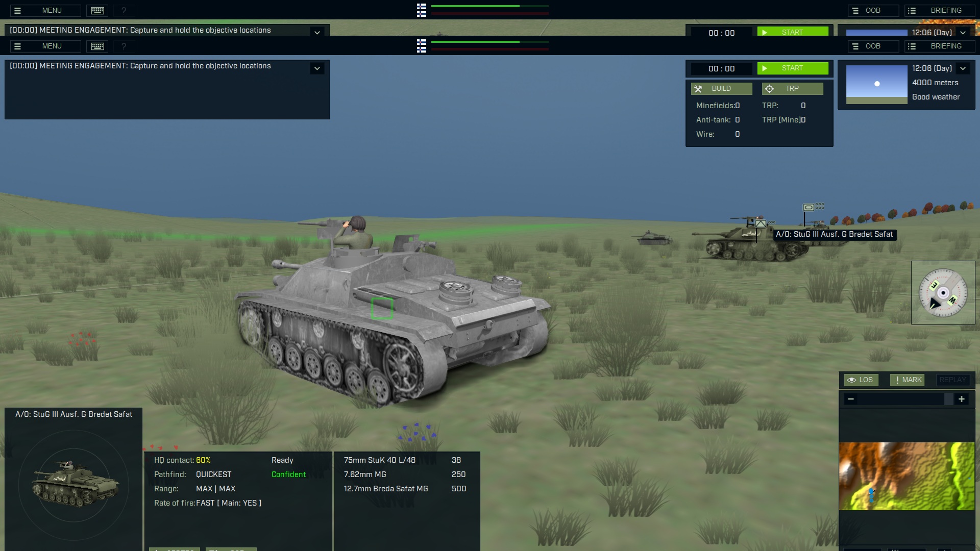
Task: Click the BUILD fortifications button
Action: point(722,89)
